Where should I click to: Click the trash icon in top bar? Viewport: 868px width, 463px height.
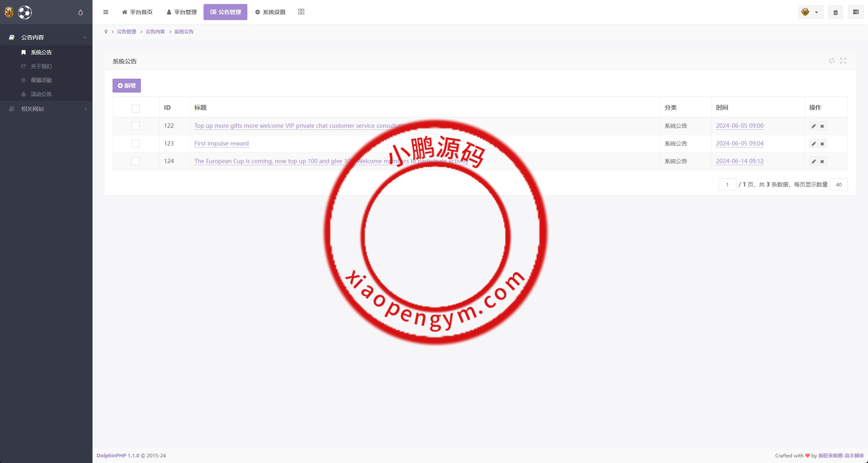[836, 12]
